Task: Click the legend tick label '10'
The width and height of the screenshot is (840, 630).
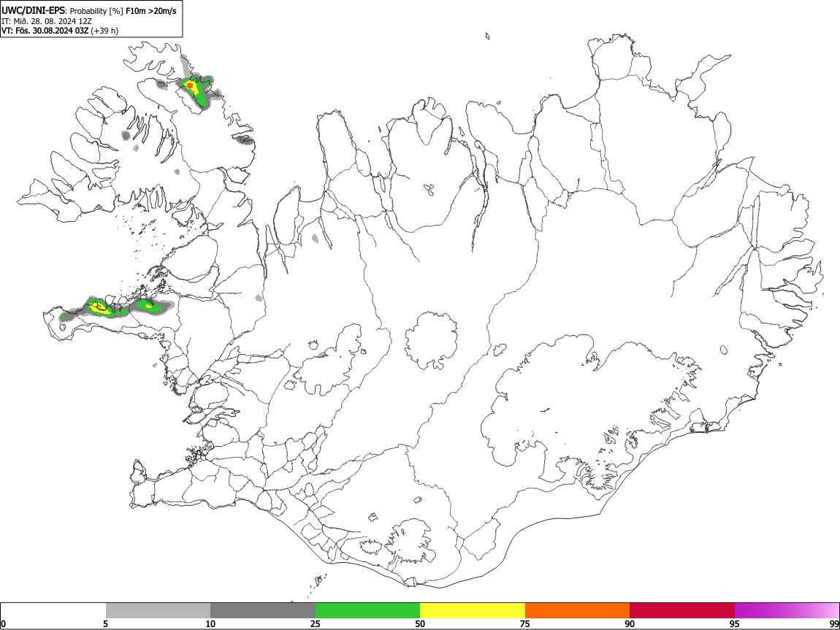Action: pos(210,623)
